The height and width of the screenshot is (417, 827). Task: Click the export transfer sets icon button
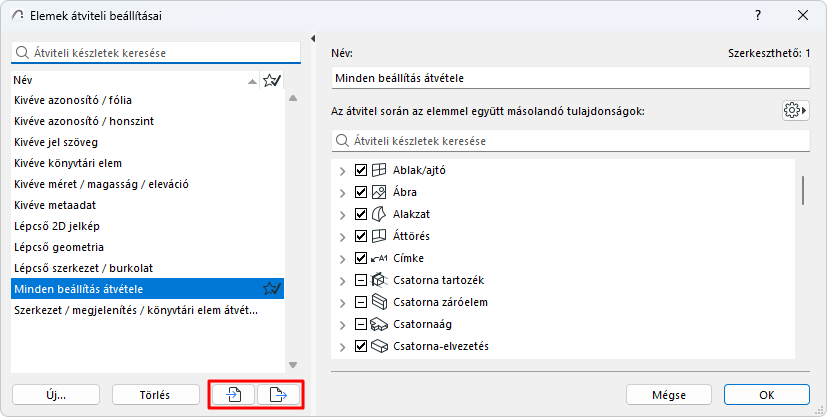(278, 395)
